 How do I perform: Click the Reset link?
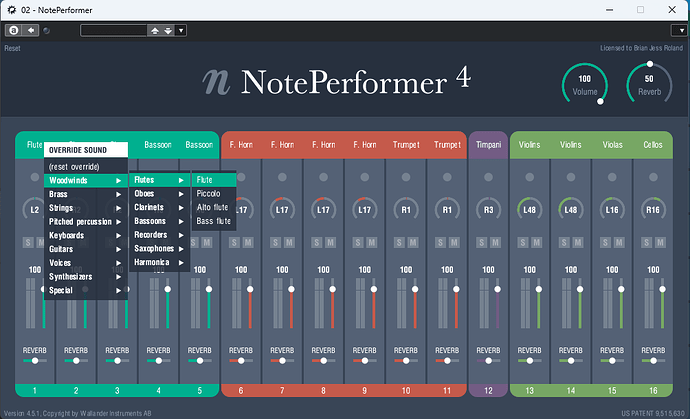[12, 48]
